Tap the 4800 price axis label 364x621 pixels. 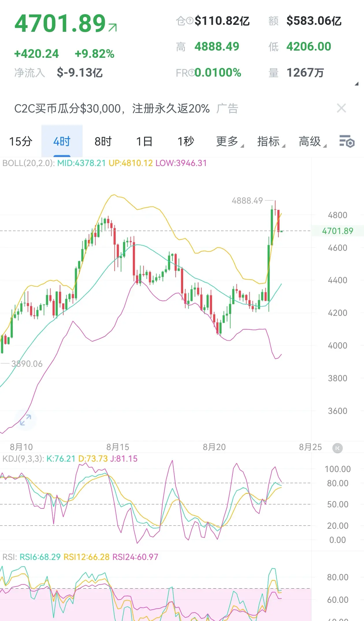point(337,215)
